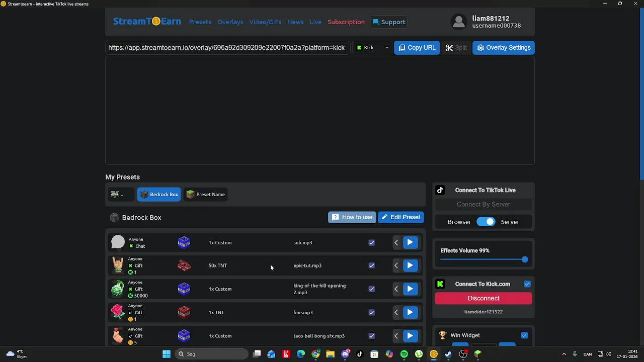The height and width of the screenshot is (362, 644).
Task: Open the Presets menu
Action: tap(200, 22)
